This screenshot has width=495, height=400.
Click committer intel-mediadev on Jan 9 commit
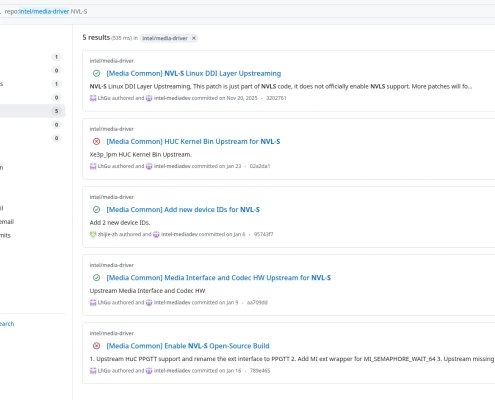click(172, 302)
